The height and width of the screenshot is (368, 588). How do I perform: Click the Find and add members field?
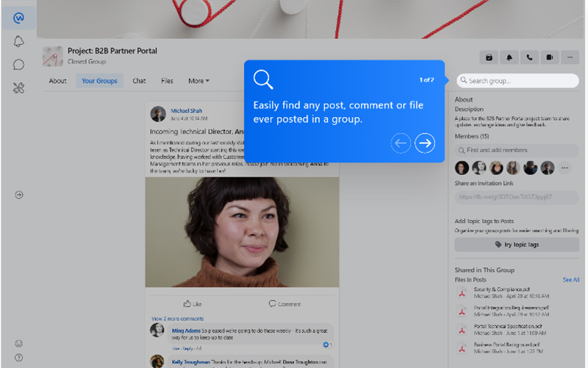pyautogui.click(x=517, y=150)
